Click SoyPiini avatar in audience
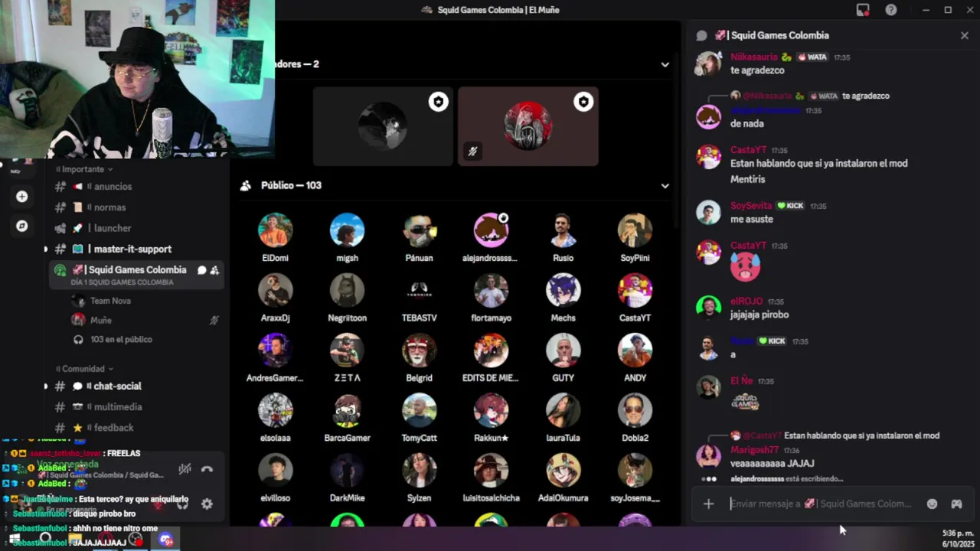 (635, 230)
